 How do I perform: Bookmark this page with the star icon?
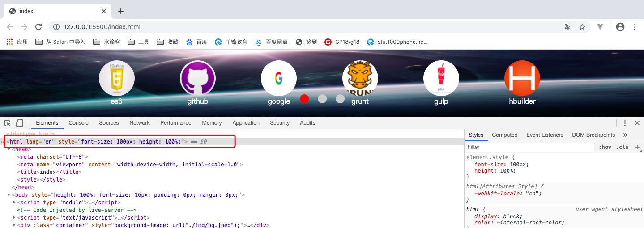coord(582,27)
